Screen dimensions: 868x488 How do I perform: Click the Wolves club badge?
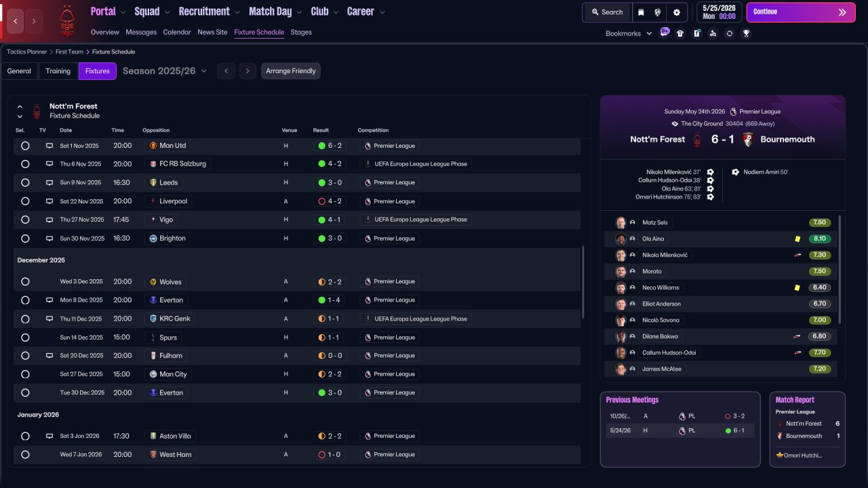coord(153,282)
